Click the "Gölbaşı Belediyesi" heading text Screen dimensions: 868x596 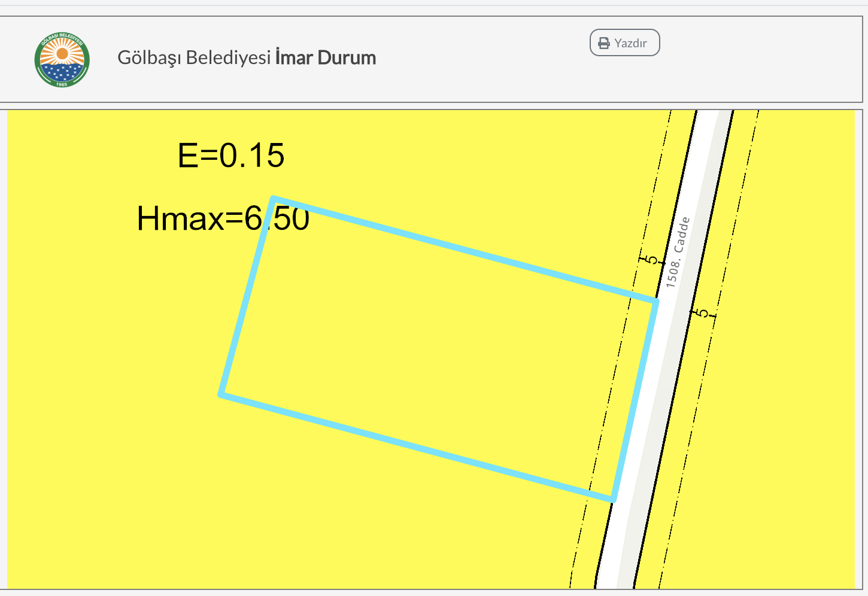click(194, 57)
